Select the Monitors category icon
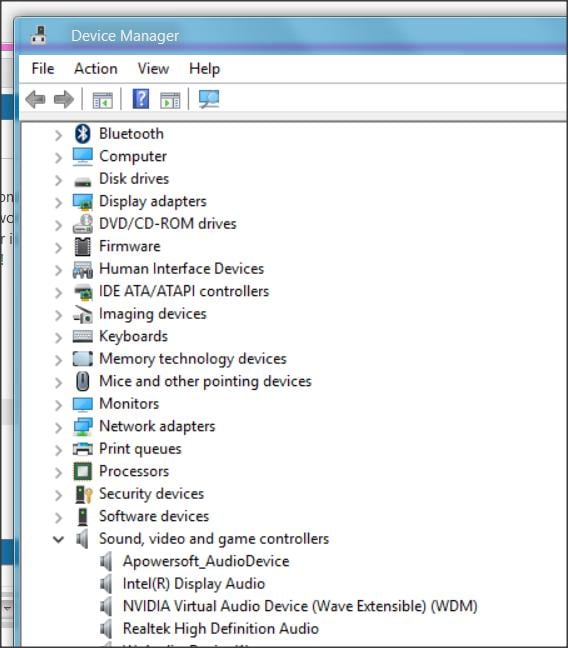Viewport: 568px width, 648px height. click(x=83, y=404)
